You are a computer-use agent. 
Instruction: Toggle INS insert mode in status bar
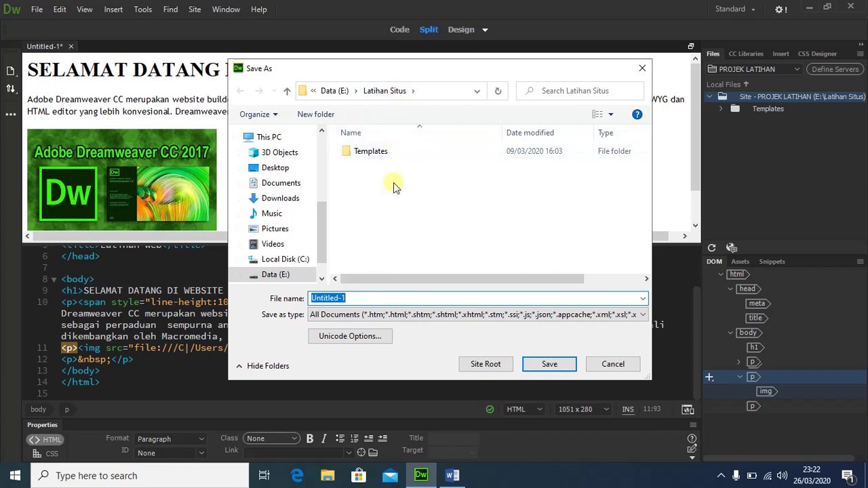click(628, 409)
